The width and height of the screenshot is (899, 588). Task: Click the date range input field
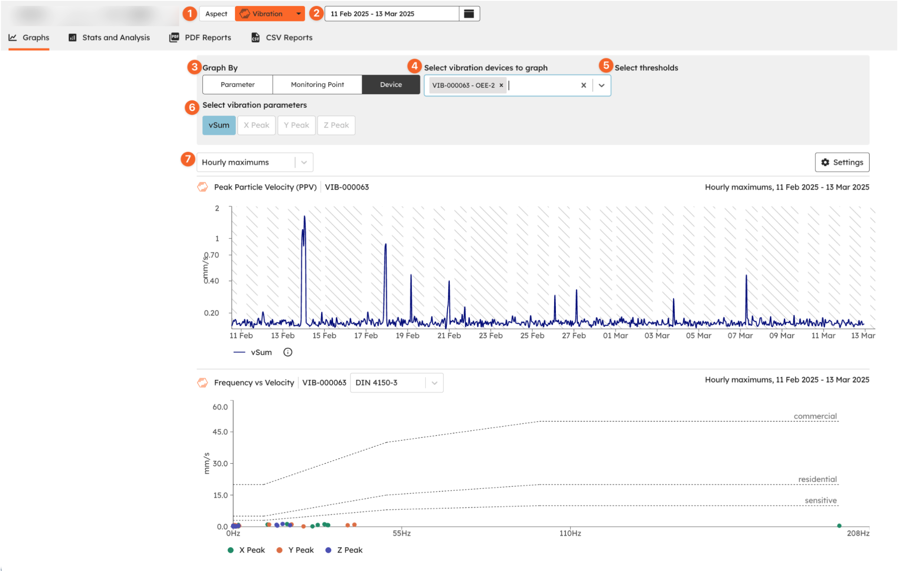coord(391,14)
